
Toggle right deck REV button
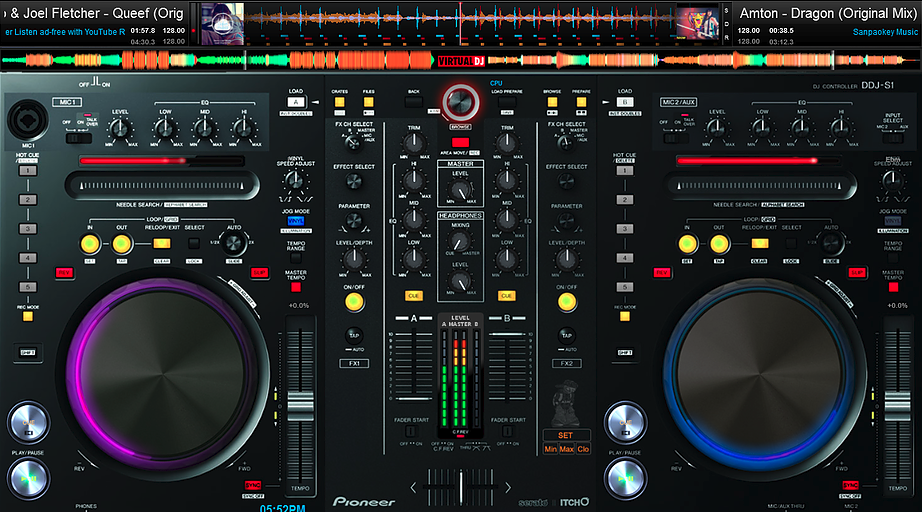pos(662,272)
